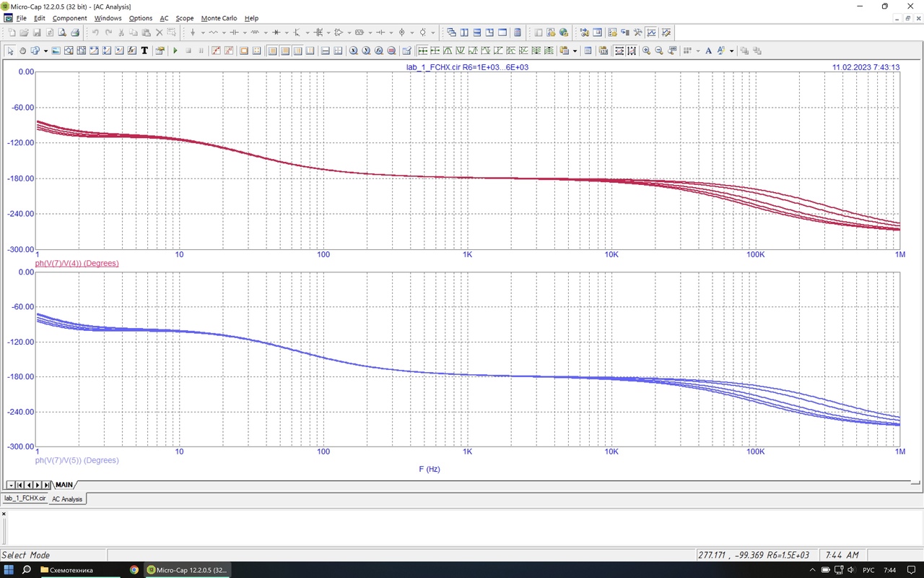
Task: Click the plot title lab_1_FCHX.cir R6=1E+03
Action: [x=468, y=66]
